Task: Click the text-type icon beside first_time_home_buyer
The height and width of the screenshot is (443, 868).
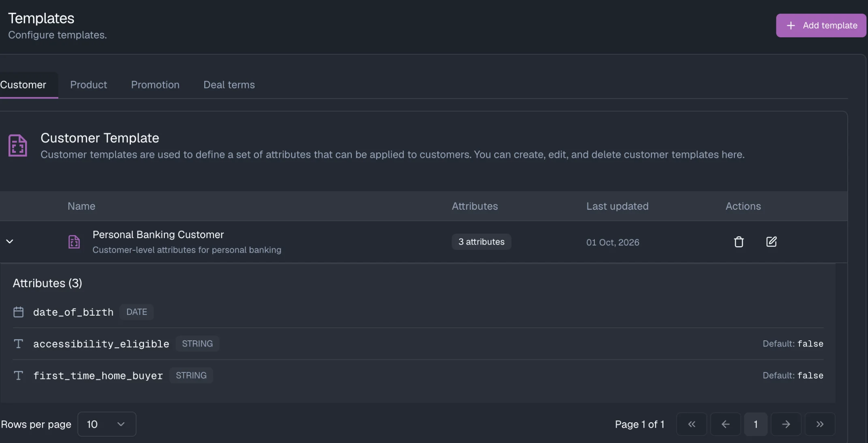Action: click(x=18, y=375)
